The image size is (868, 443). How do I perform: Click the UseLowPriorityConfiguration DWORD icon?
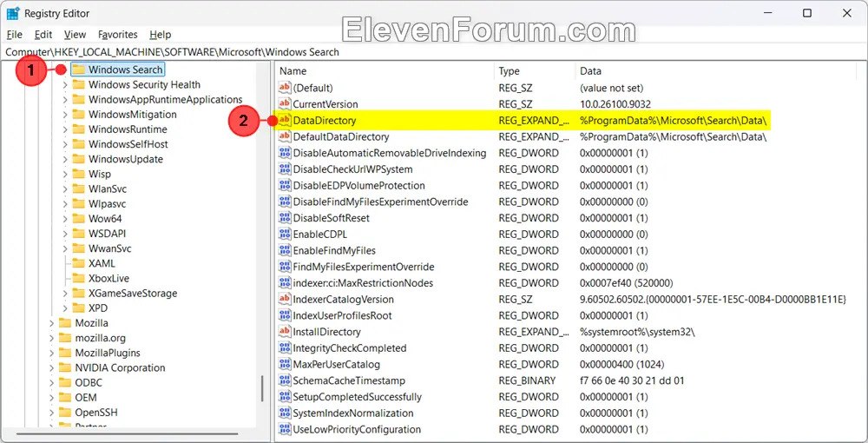coord(285,429)
